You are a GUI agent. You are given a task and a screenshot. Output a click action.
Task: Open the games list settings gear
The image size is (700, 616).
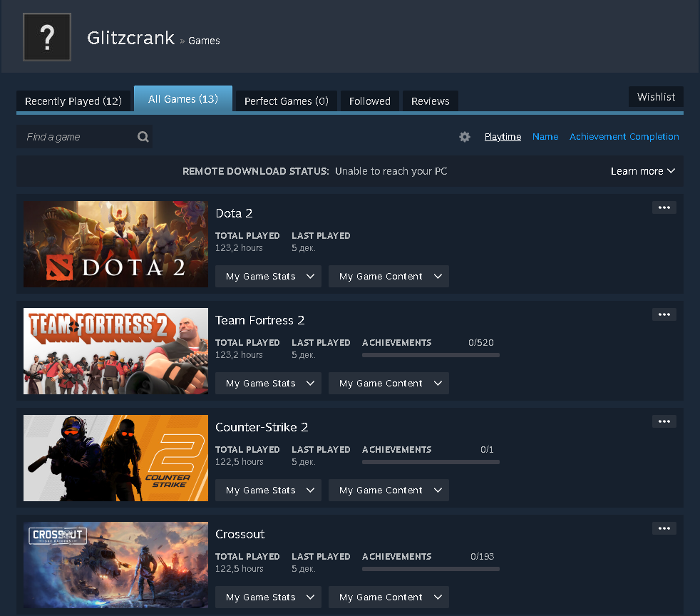(465, 137)
